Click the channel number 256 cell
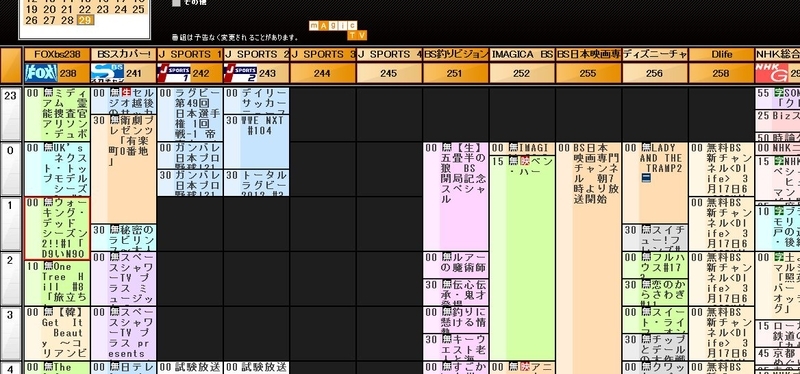The image size is (800, 374). click(x=655, y=73)
